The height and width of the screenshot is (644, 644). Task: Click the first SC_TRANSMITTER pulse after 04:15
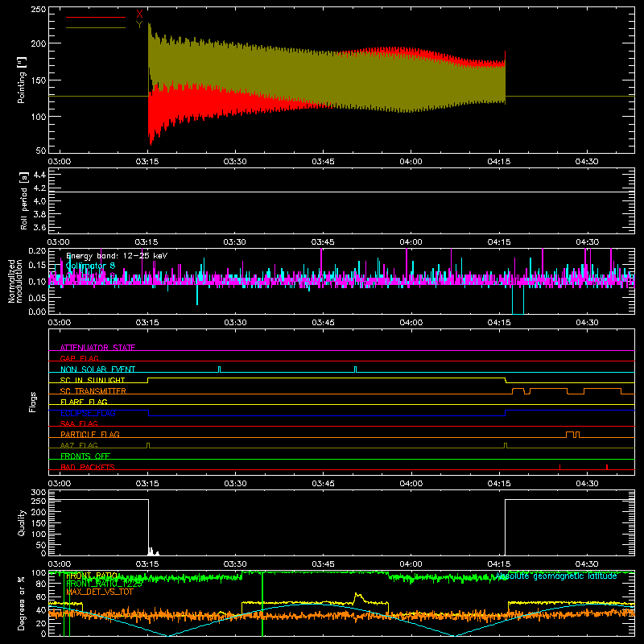click(x=518, y=390)
